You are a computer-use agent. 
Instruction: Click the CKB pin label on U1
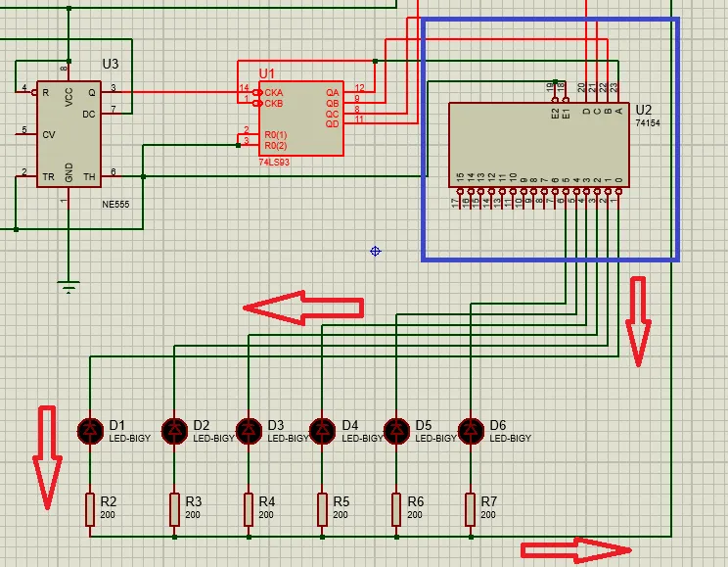pyautogui.click(x=273, y=103)
